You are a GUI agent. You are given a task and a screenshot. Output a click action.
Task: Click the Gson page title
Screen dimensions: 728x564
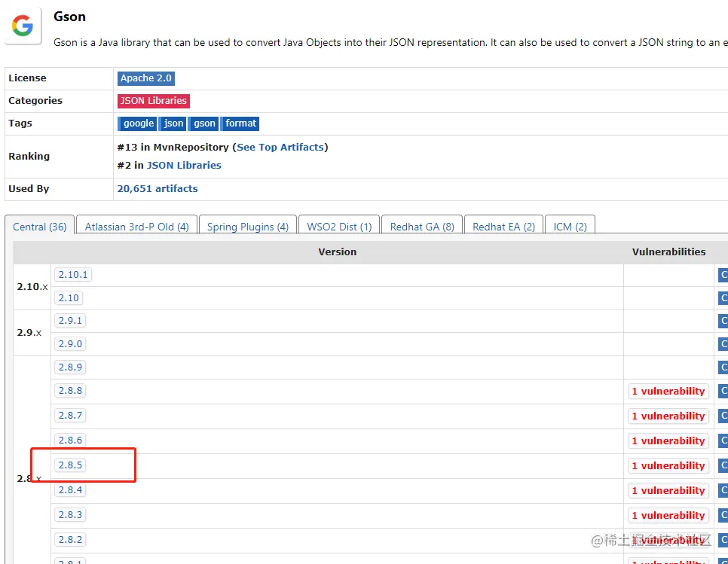point(69,17)
